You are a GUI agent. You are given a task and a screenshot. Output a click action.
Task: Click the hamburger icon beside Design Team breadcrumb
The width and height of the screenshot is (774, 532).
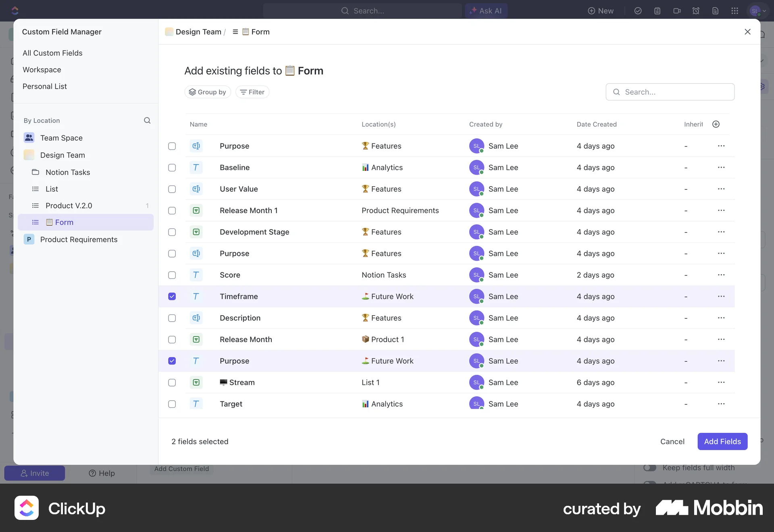click(x=235, y=31)
